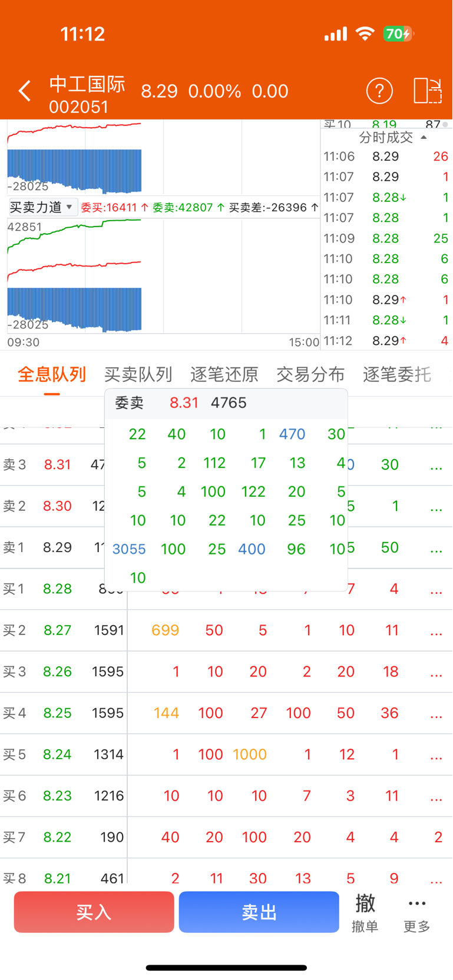This screenshot has height=980, width=453.
Task: Tap the back arrow icon
Action: [25, 91]
